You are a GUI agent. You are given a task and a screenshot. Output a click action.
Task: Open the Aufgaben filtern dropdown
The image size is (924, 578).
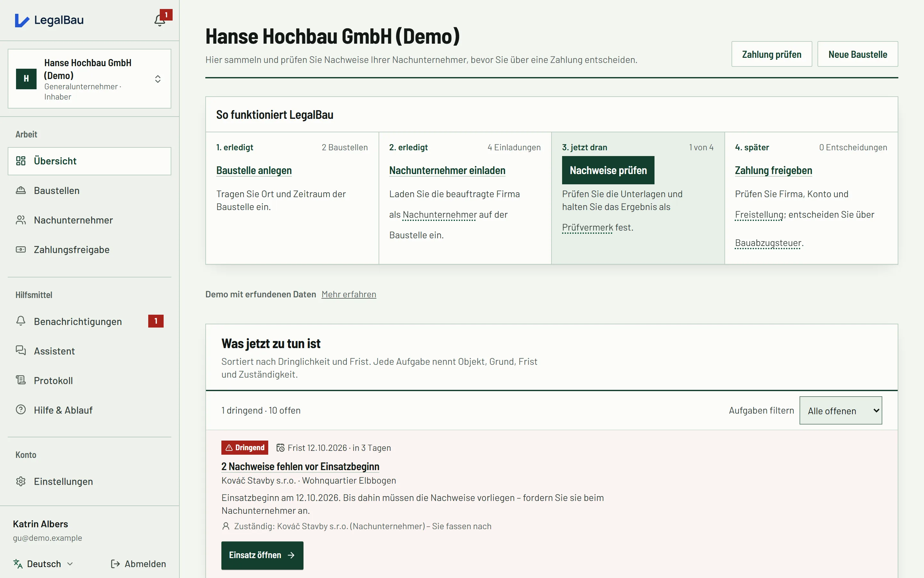pyautogui.click(x=840, y=411)
